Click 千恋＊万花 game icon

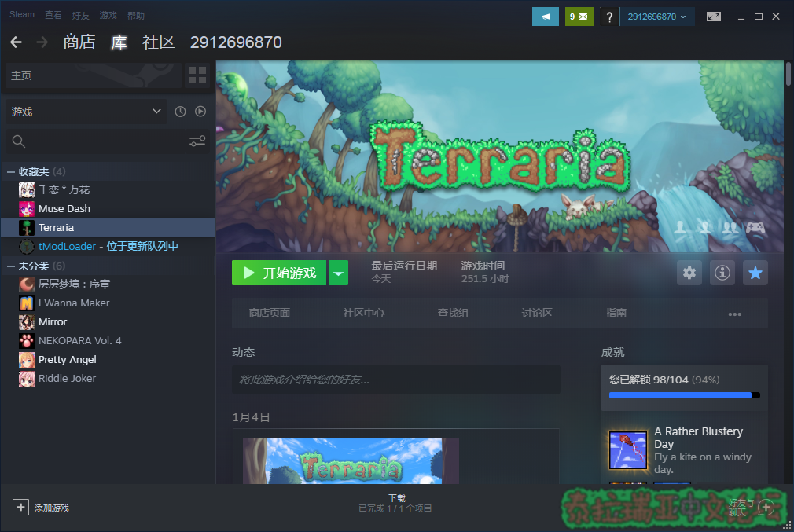[26, 190]
